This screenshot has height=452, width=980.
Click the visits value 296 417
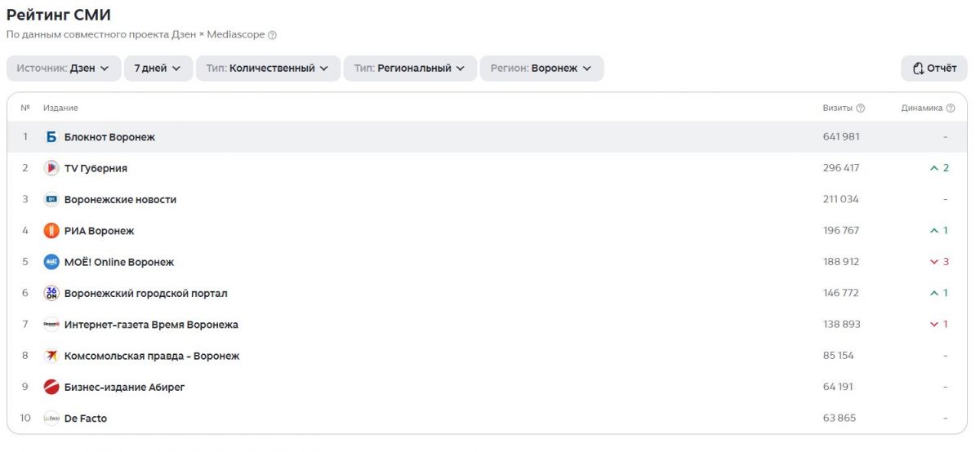point(841,168)
